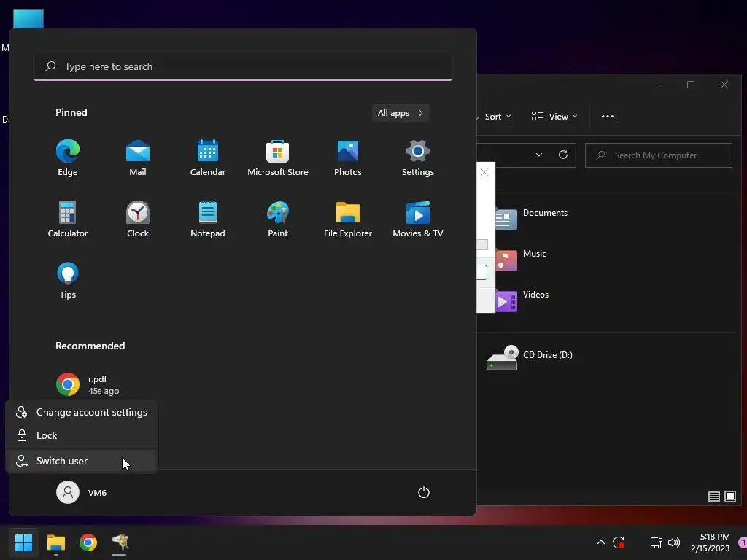Image resolution: width=747 pixels, height=560 pixels.
Task: Expand address bar history dropdown in Explorer
Action: tap(539, 155)
